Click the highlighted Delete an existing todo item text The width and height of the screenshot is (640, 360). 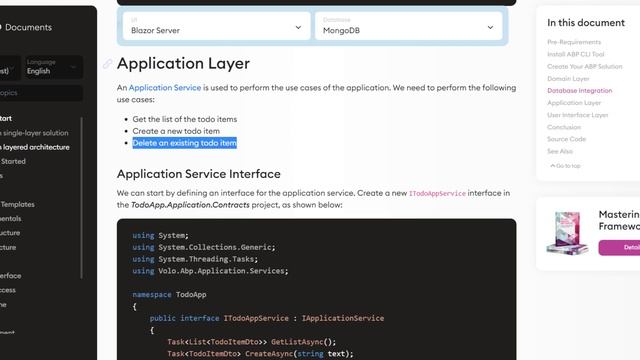184,143
